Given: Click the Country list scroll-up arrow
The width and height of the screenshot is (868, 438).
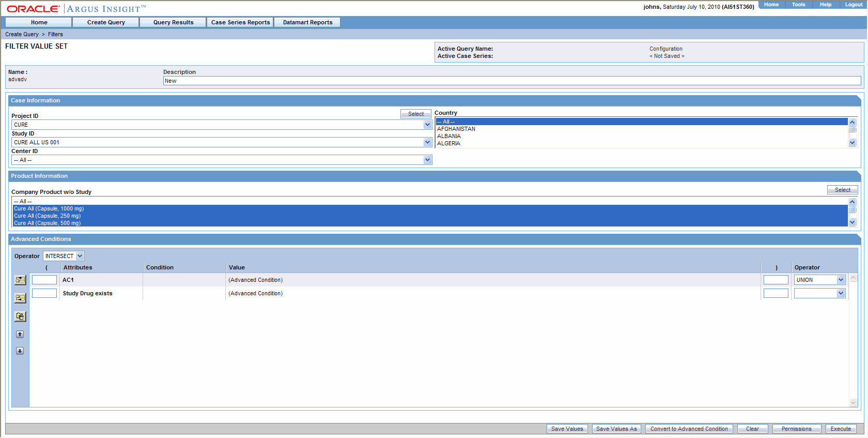Looking at the screenshot, I should 853,122.
